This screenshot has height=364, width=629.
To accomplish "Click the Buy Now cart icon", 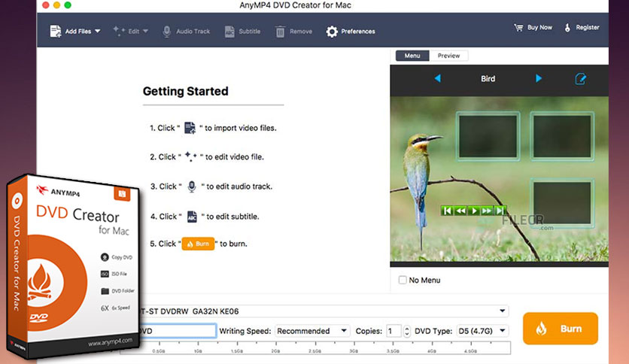I will coord(518,28).
